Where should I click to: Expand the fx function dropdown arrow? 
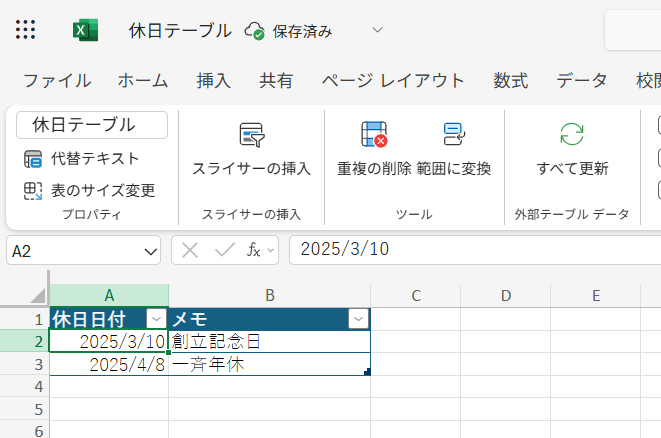(x=271, y=250)
